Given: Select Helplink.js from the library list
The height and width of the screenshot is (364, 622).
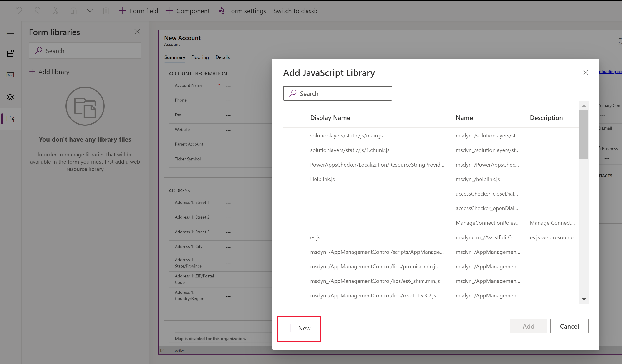Looking at the screenshot, I should point(323,179).
